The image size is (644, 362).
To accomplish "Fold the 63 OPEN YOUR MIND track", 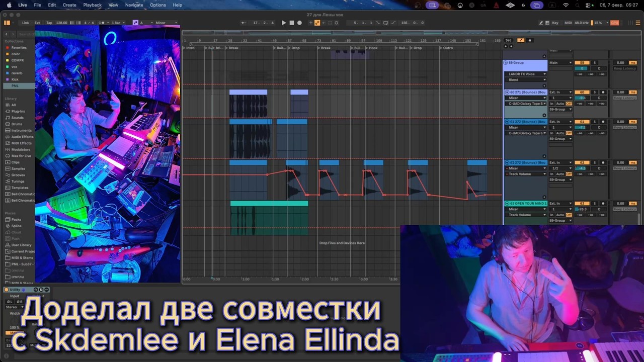I will [507, 203].
